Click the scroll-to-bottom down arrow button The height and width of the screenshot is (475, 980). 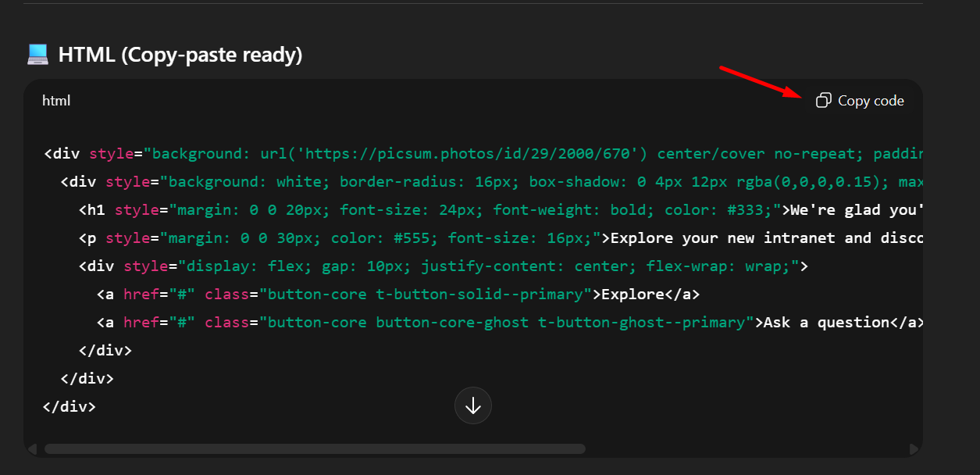(x=473, y=405)
